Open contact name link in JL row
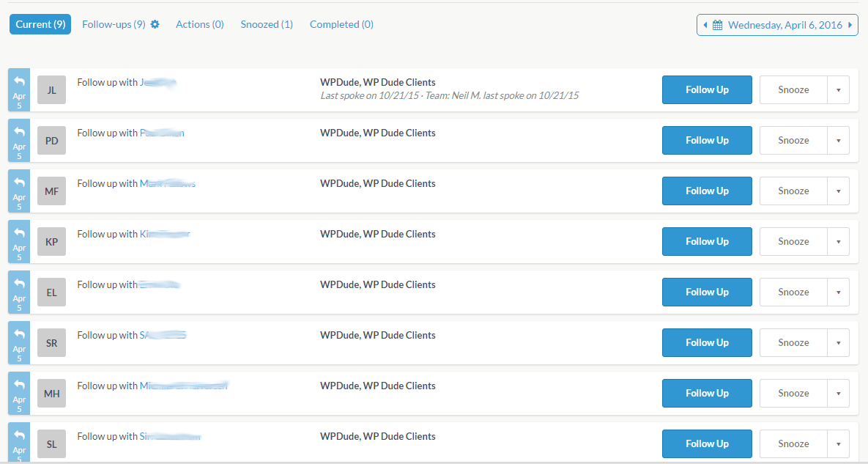The width and height of the screenshot is (868, 464). pyautogui.click(x=157, y=83)
